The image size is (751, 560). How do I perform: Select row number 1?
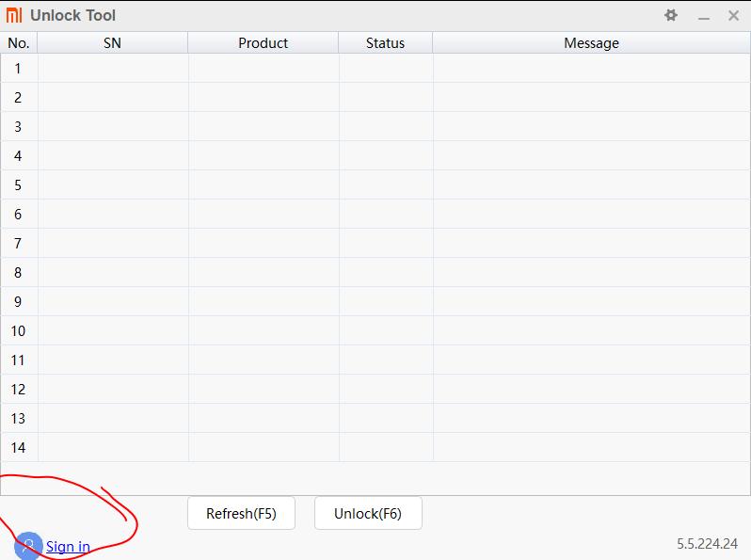pos(375,69)
